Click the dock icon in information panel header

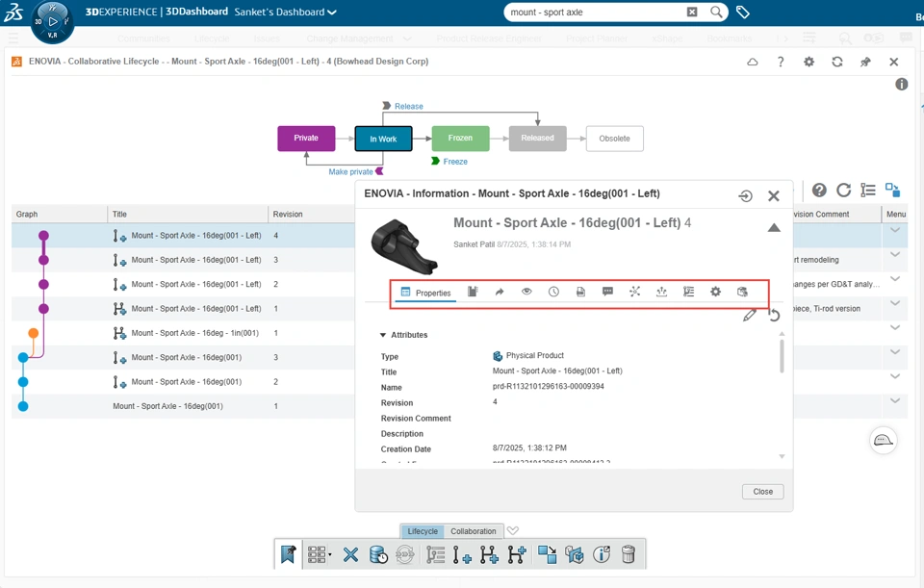tap(745, 196)
